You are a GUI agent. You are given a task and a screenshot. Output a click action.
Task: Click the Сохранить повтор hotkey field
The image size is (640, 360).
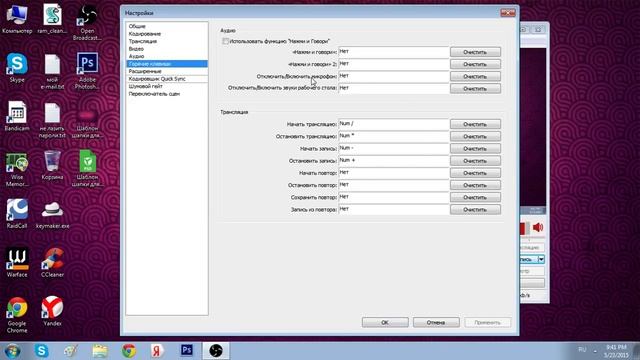click(x=393, y=198)
